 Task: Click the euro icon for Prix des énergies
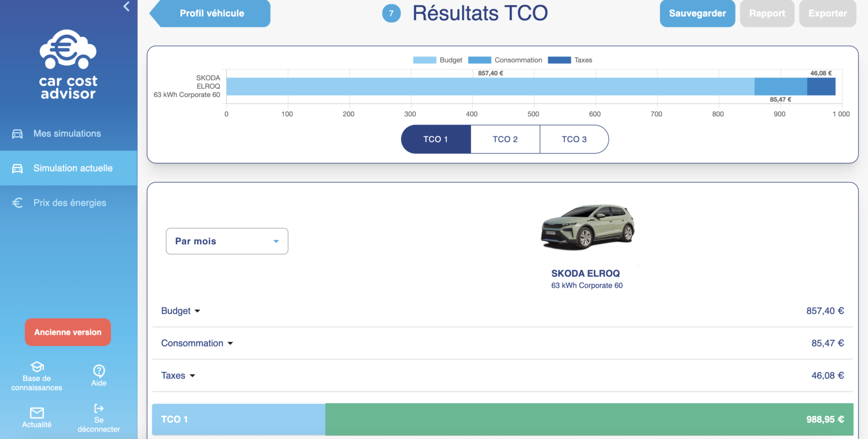(17, 203)
